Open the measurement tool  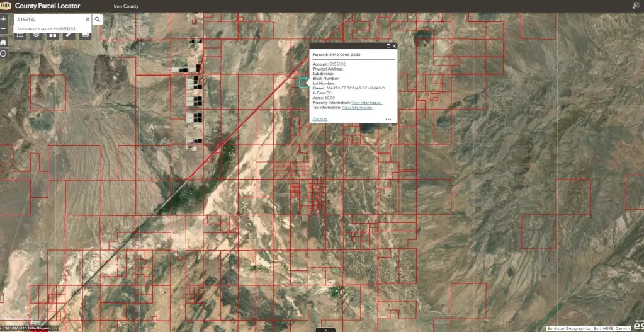68,35
